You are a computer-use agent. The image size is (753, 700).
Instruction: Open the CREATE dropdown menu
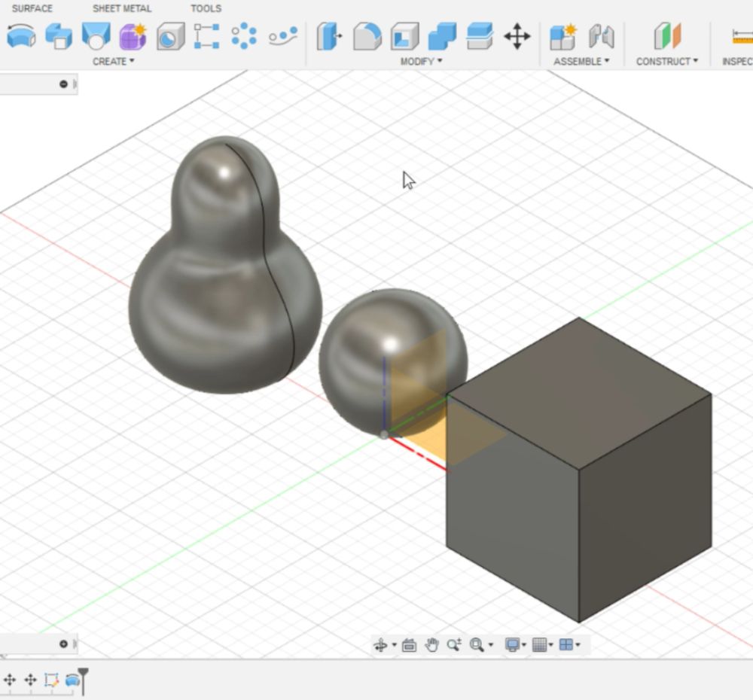tap(113, 61)
